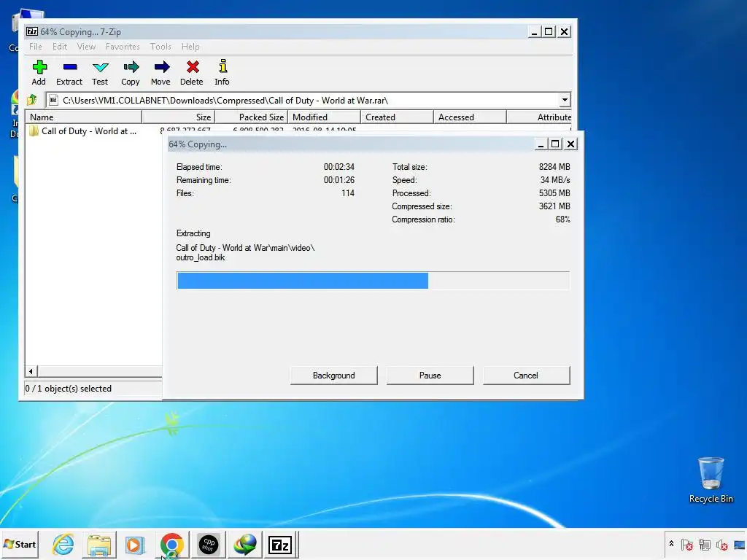Open the Edit menu
Screen dimensions: 747x560
coord(60,46)
